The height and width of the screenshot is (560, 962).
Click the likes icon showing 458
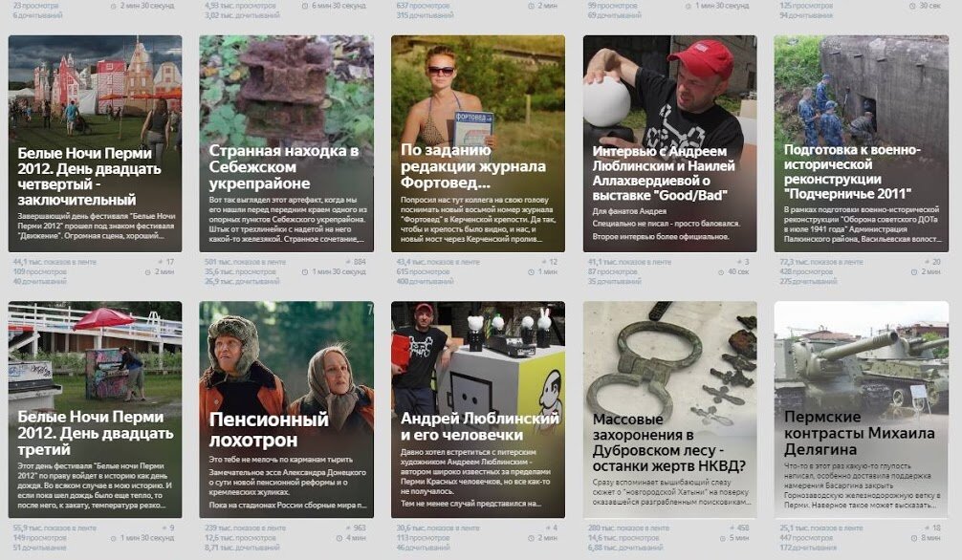(732, 528)
